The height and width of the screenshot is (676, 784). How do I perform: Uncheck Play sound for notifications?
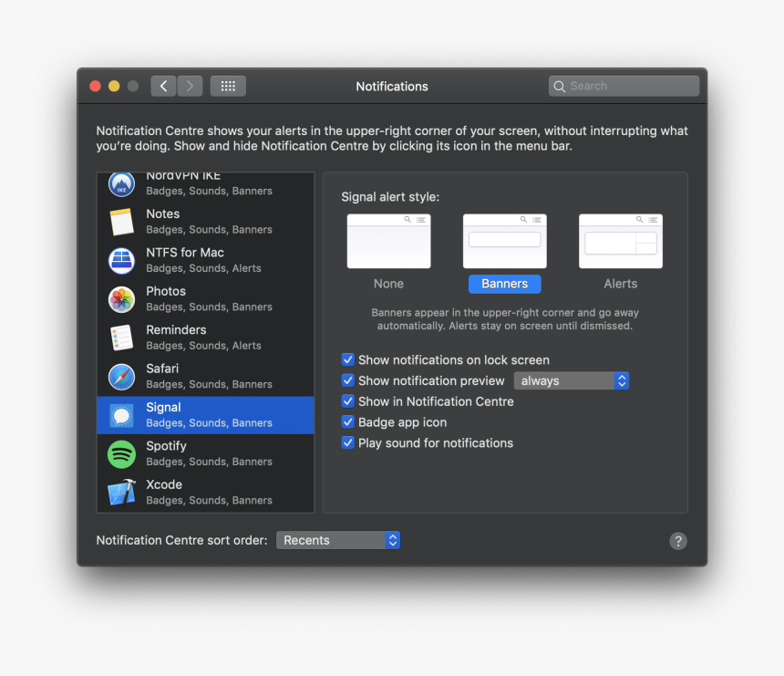point(348,442)
